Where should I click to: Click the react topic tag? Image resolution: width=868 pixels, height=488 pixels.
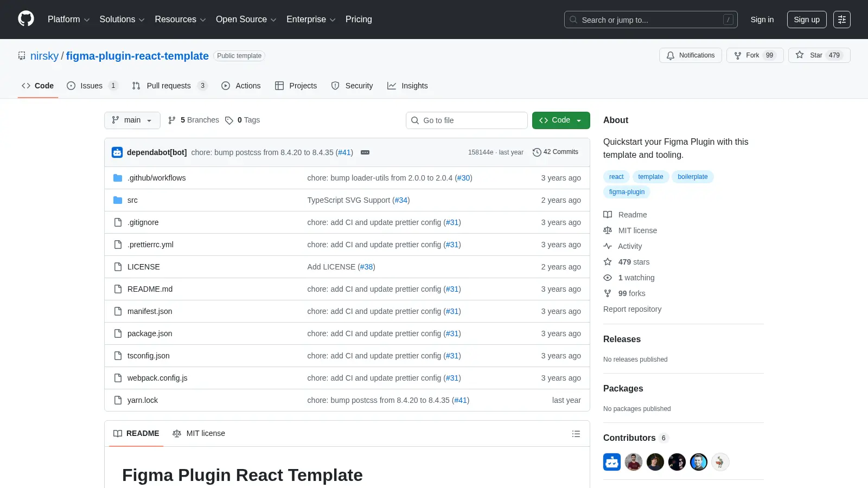(616, 177)
